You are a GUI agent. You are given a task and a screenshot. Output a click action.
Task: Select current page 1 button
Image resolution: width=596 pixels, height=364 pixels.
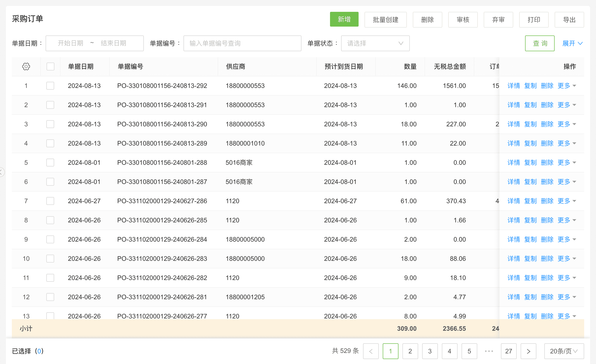tap(390, 351)
